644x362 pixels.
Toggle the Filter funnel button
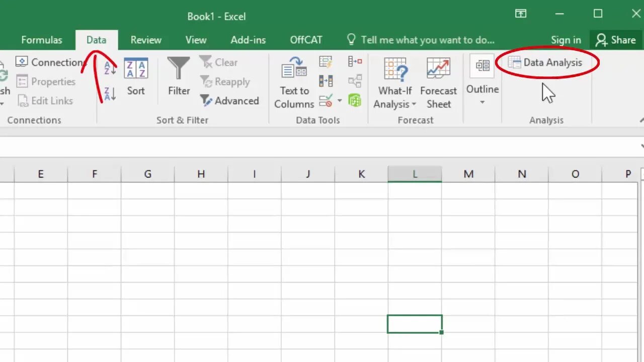click(179, 77)
